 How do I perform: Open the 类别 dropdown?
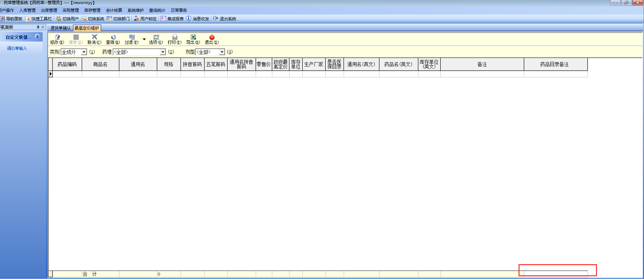tap(84, 52)
